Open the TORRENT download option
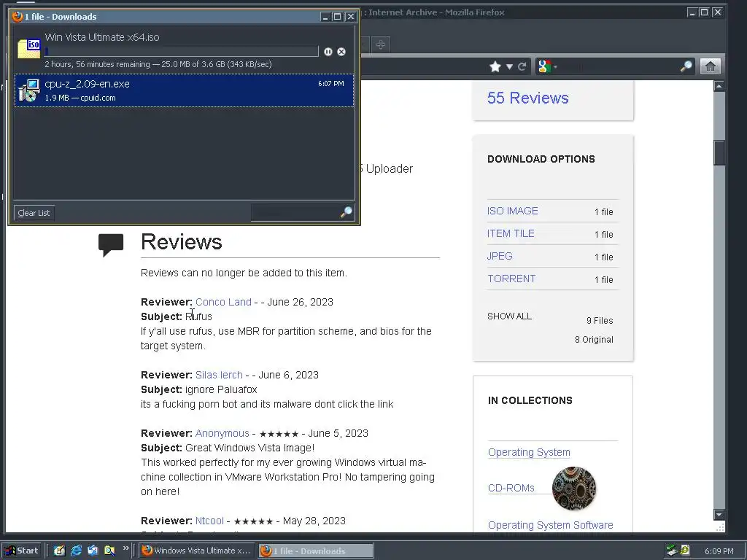Screen dimensions: 747x560 pyautogui.click(x=511, y=279)
